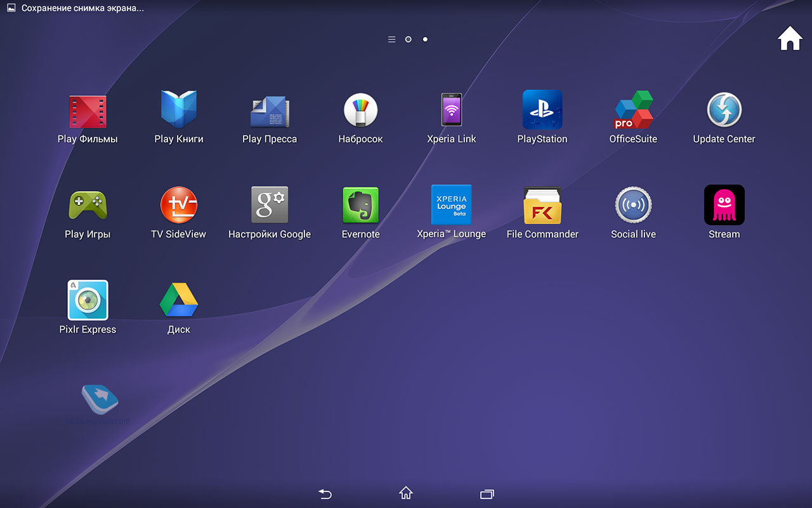Tap the 'Сохранение снимка экрана...' notification text

pos(82,8)
